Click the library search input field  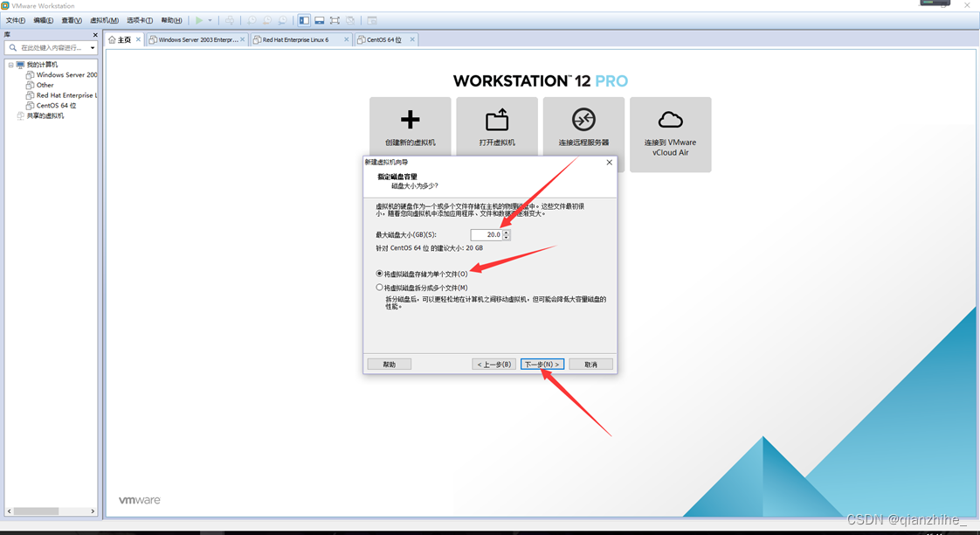(53, 47)
